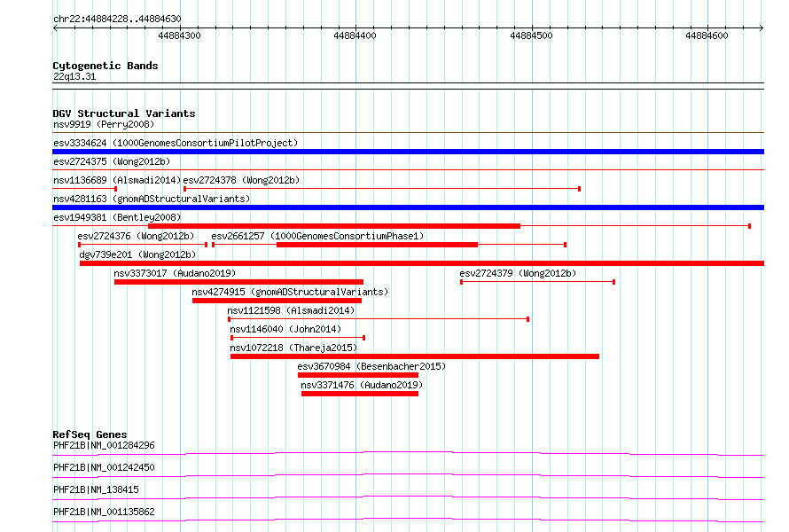The image size is (789, 532).
Task: Click the esv2724378 (Wong2012b) label
Action: [241, 180]
